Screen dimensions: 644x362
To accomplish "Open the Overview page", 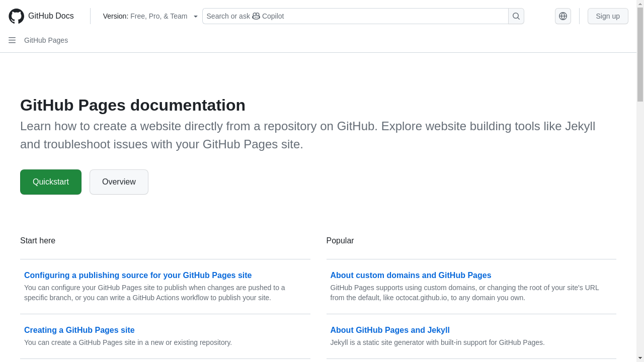I will point(119,182).
